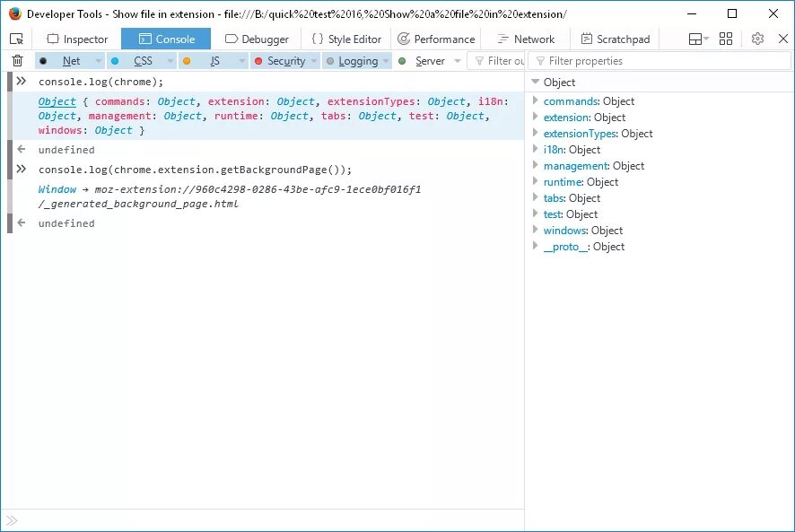Viewport: 795px width, 532px height.
Task: Open the Network tab
Action: tap(526, 39)
